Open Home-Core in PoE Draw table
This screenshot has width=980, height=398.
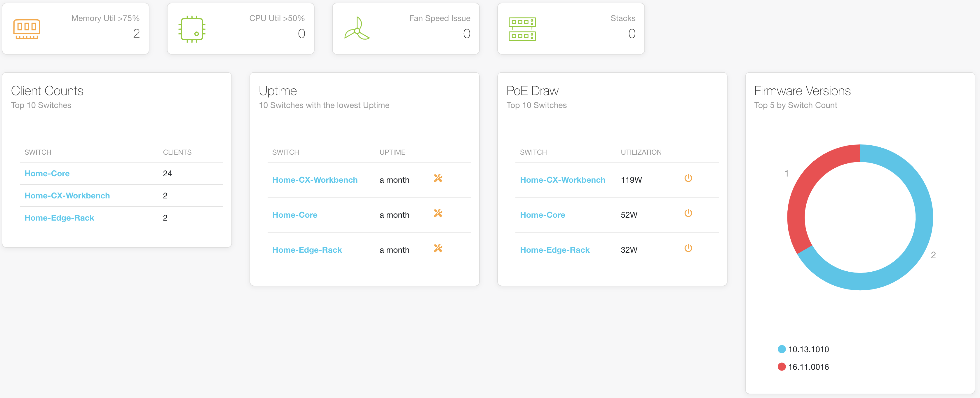542,215
